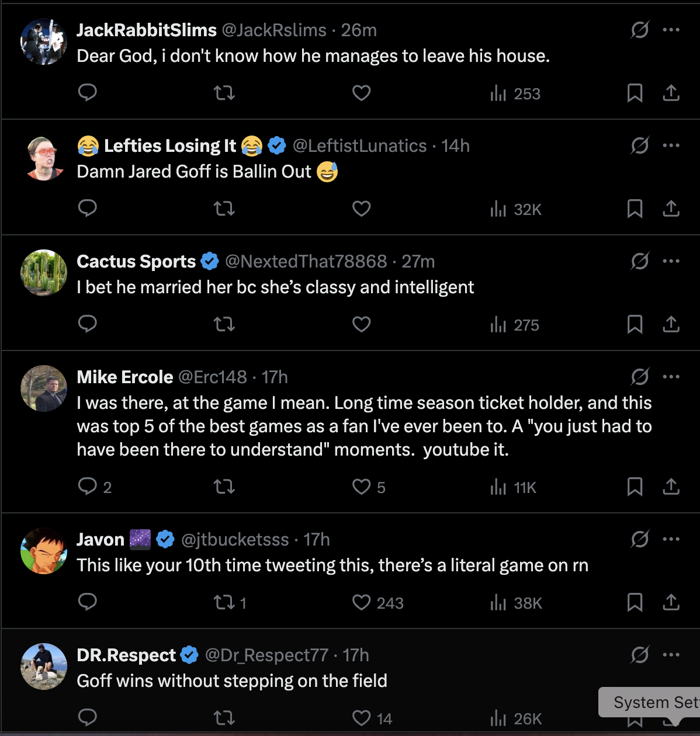Image resolution: width=700 pixels, height=736 pixels.
Task: Share Javon's tweet
Action: point(671,602)
